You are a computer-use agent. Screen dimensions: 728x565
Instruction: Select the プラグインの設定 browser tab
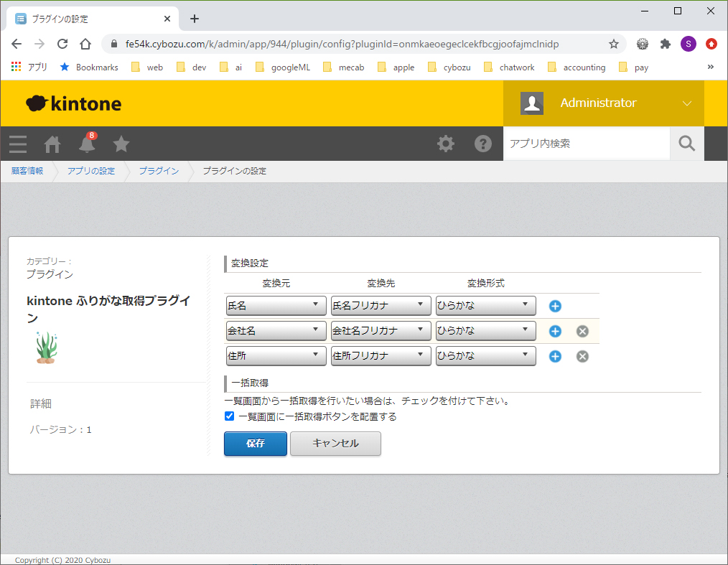pos(93,19)
